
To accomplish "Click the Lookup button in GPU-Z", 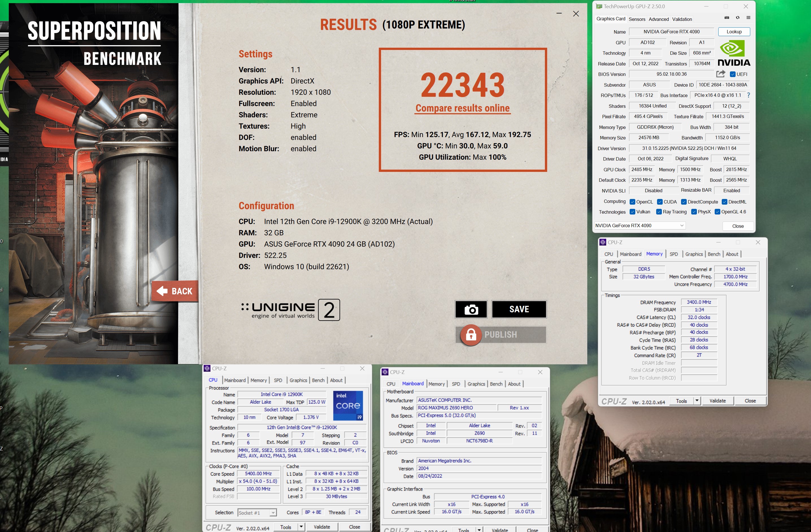I will 734,32.
